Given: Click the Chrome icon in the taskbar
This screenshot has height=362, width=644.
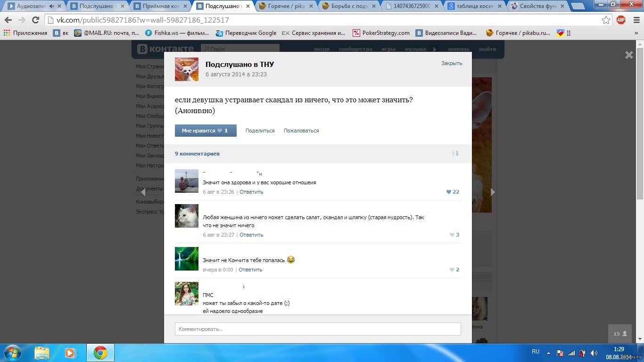Looking at the screenshot, I should coord(100,353).
